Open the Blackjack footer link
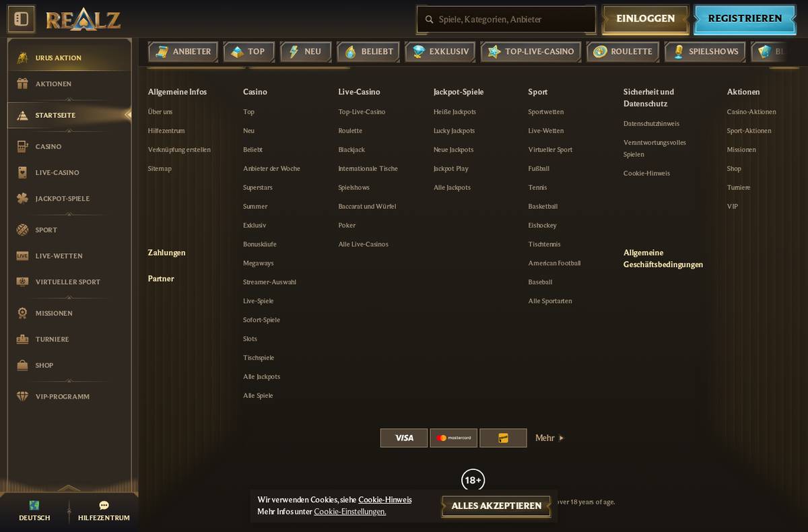Viewport: 808px width, 532px height. (351, 149)
